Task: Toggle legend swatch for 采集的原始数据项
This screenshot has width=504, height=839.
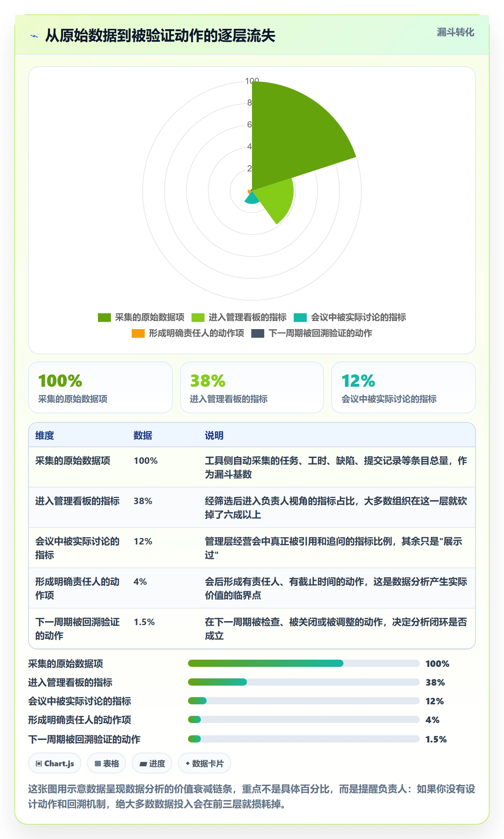Action: coord(104,318)
